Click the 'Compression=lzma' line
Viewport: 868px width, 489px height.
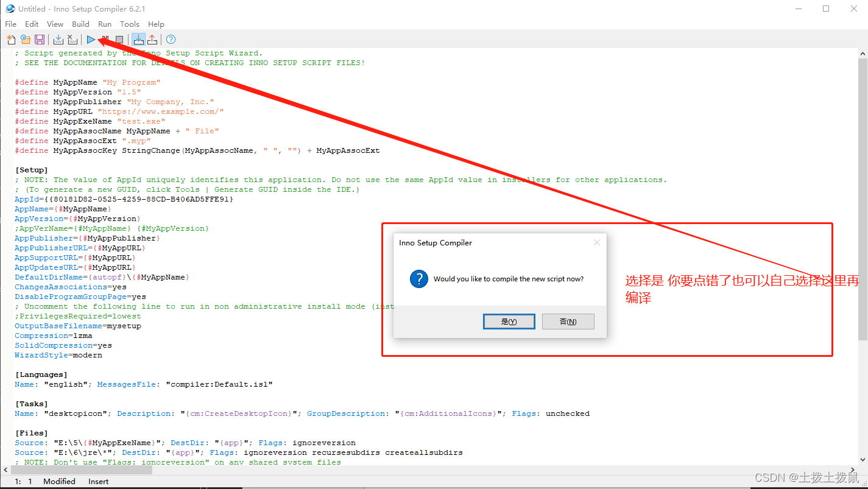click(54, 336)
